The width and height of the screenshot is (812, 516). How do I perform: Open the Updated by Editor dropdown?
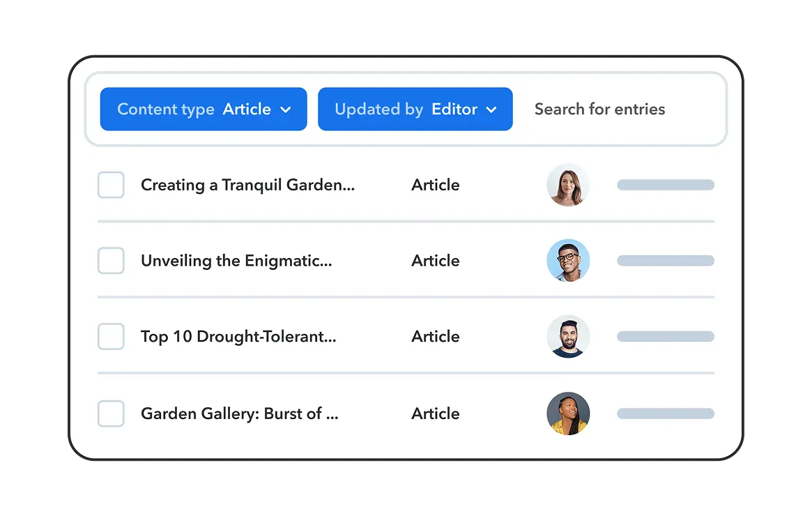click(x=415, y=109)
